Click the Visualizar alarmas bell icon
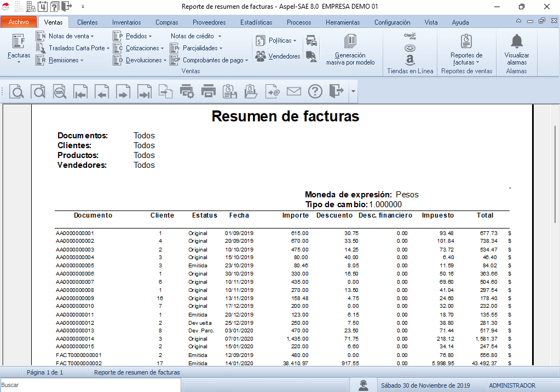Viewport: 560px width, 392px height. (x=517, y=41)
